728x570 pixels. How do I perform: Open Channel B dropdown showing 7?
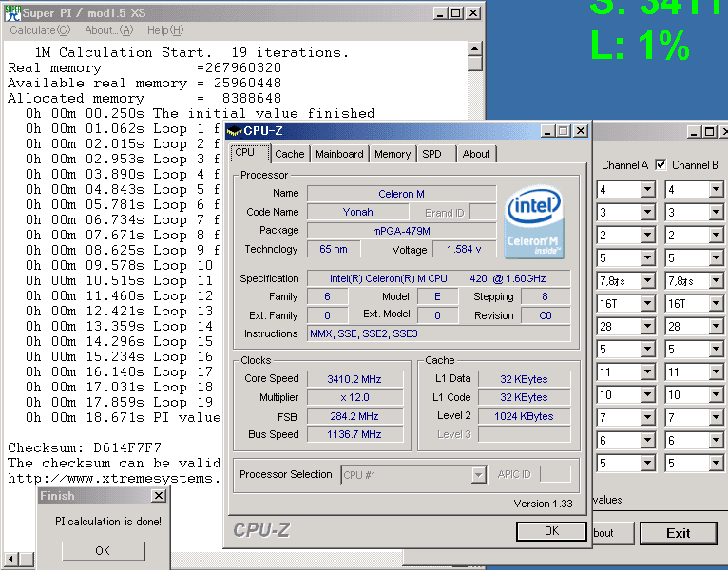[716, 418]
